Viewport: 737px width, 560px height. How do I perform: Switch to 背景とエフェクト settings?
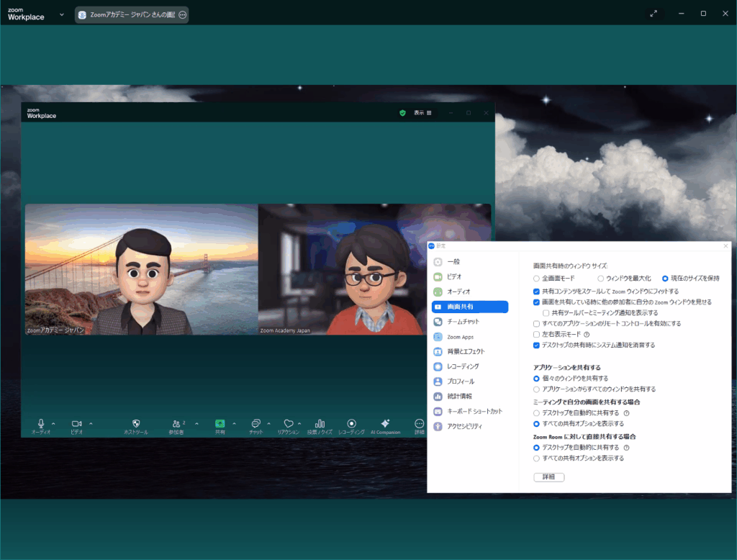[466, 352]
